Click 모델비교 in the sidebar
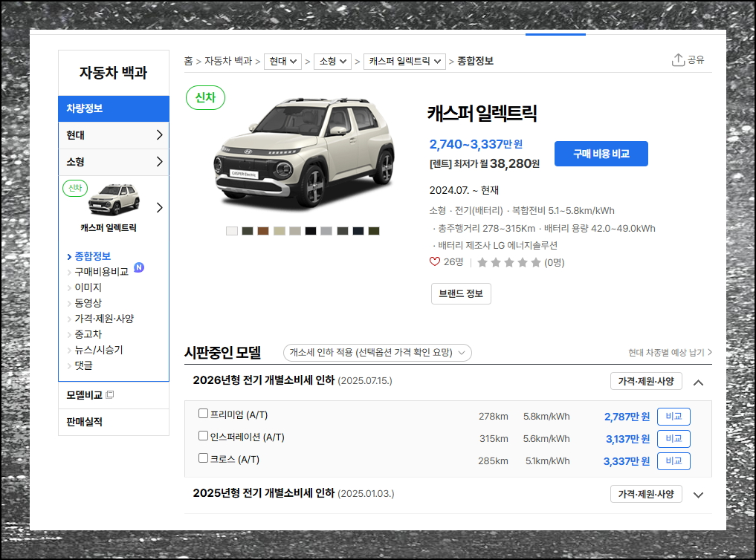The width and height of the screenshot is (756, 560). tap(85, 395)
